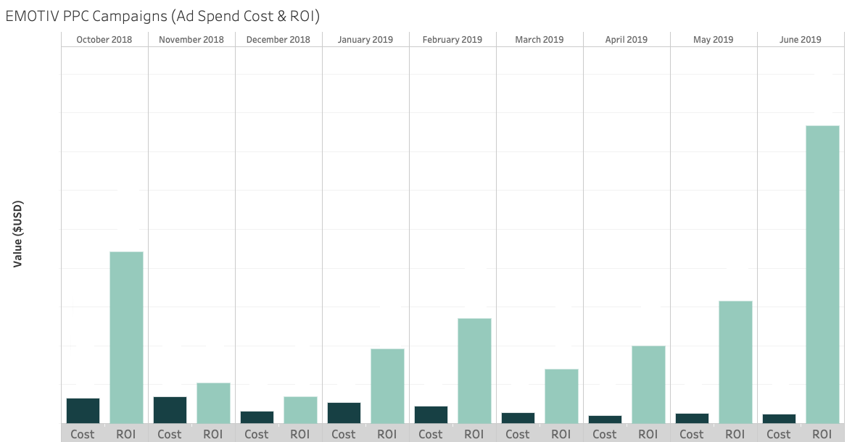
Task: Click the November 2018 ROI bar
Action: (x=214, y=404)
